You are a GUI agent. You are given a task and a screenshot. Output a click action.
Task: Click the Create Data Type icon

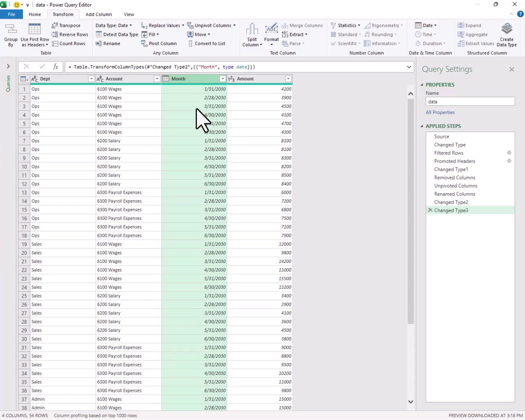point(507,29)
